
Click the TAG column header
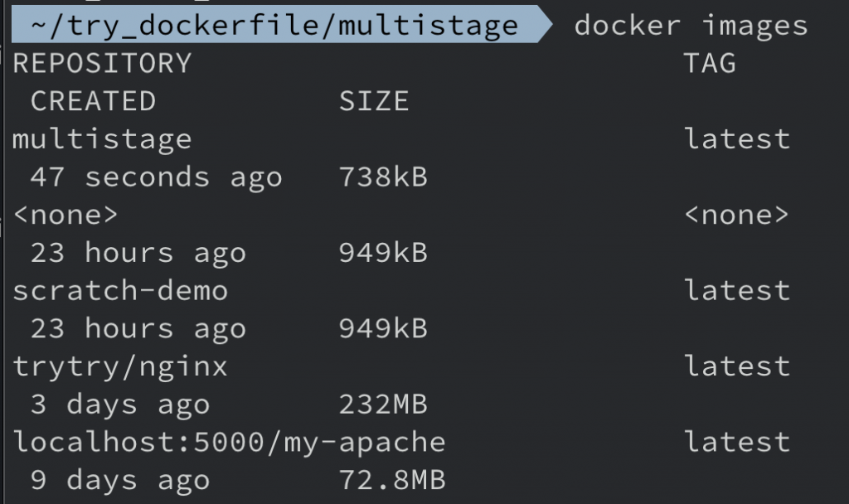pos(710,63)
